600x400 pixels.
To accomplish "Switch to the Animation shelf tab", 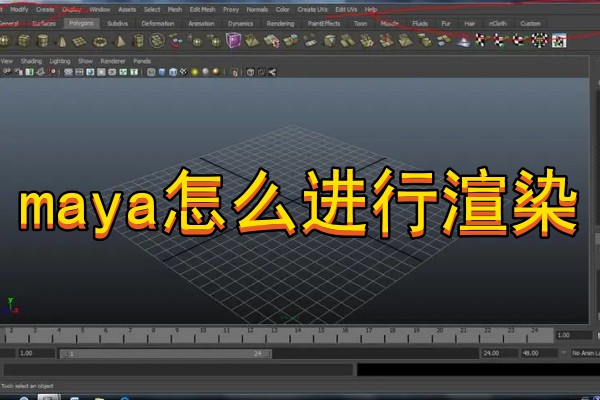I will (201, 24).
